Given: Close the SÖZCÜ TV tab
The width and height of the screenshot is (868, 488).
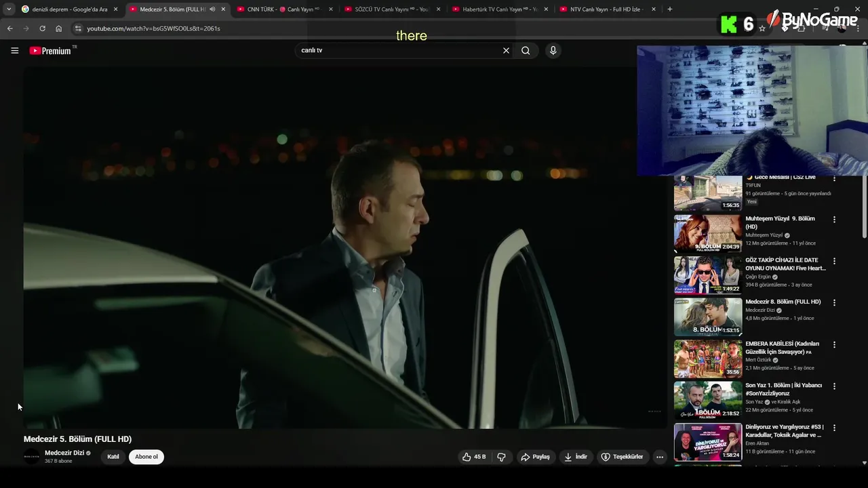Looking at the screenshot, I should (x=439, y=9).
